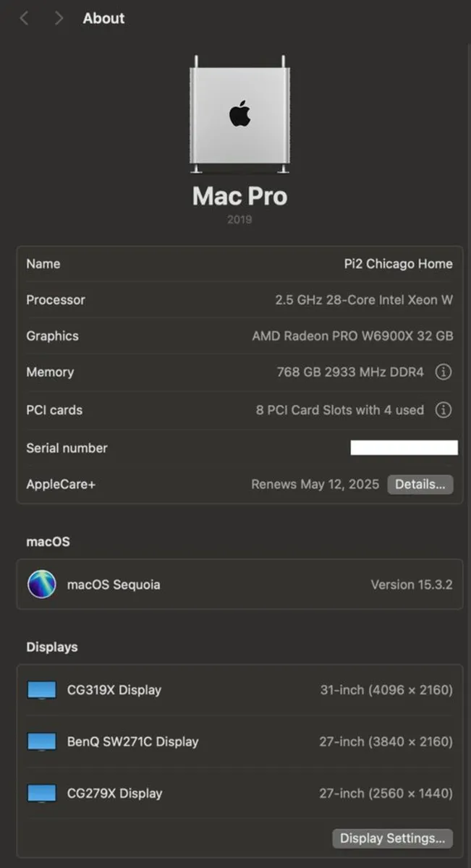Open PCI cards info via its circled-i icon
471x868 pixels.
(x=444, y=410)
